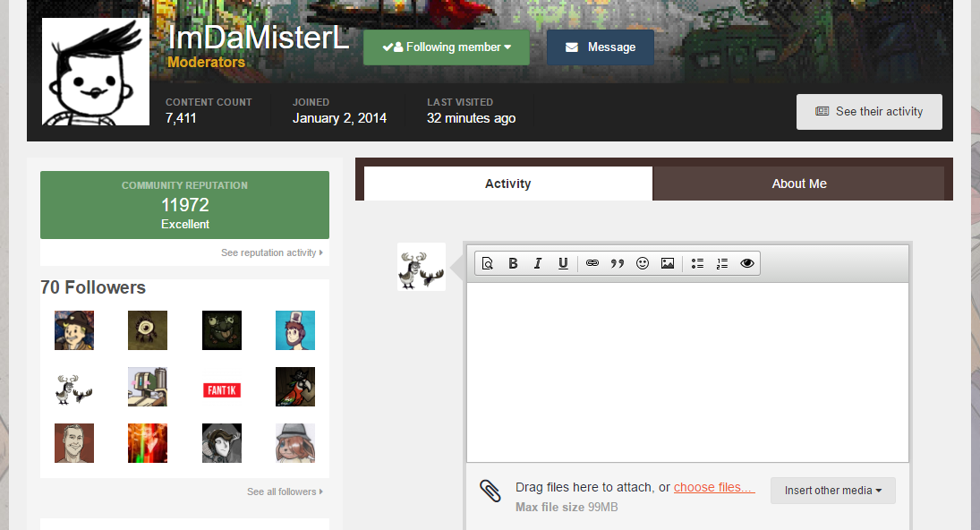980x530 pixels.
Task: Click the content count 7,411
Action: pyautogui.click(x=182, y=118)
